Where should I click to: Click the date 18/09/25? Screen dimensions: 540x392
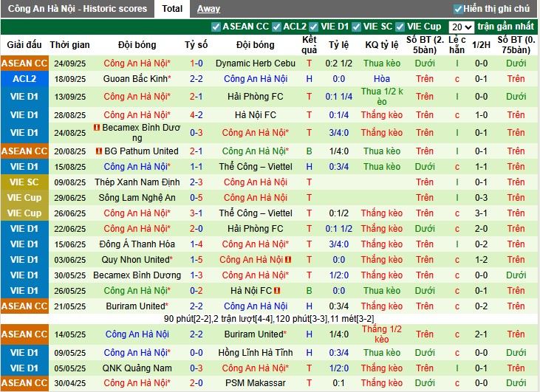[x=70, y=79]
